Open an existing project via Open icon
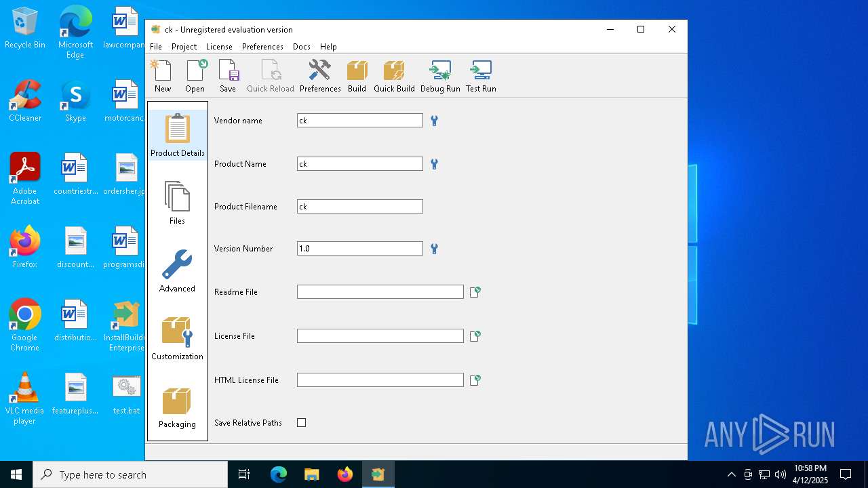Image resolution: width=868 pixels, height=488 pixels. click(195, 76)
